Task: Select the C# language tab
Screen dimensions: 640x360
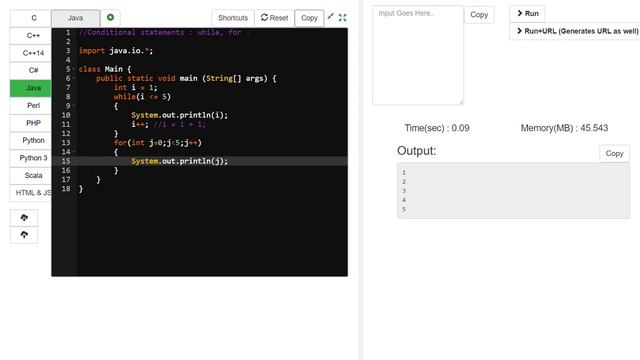Action: pos(31,70)
